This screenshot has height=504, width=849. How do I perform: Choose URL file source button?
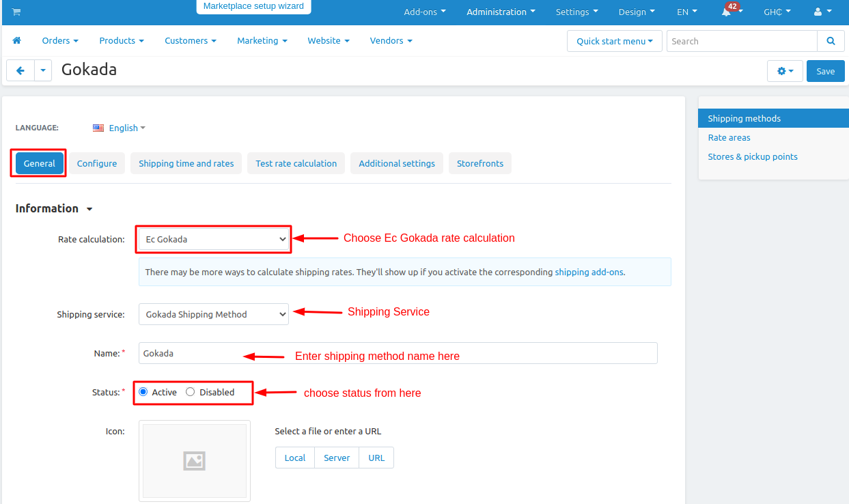coord(376,458)
